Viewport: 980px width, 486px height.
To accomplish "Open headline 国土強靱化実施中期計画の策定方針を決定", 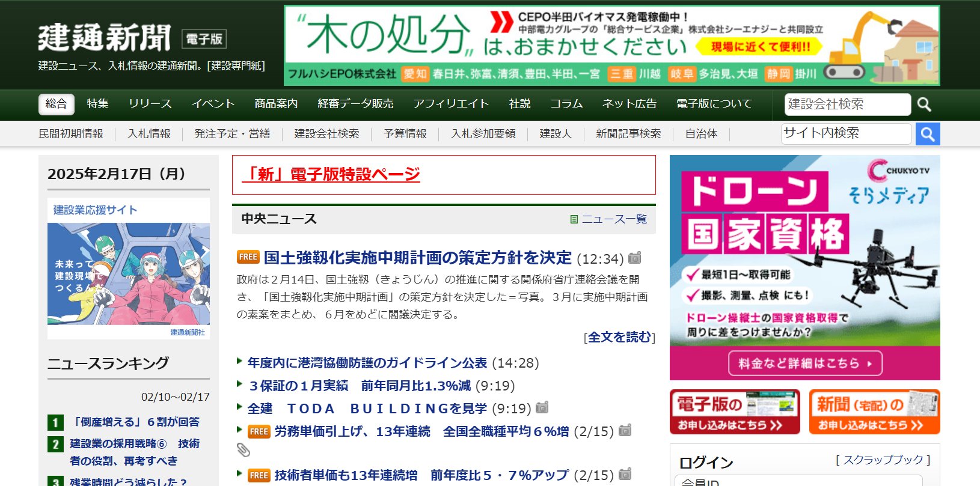I will pyautogui.click(x=418, y=258).
